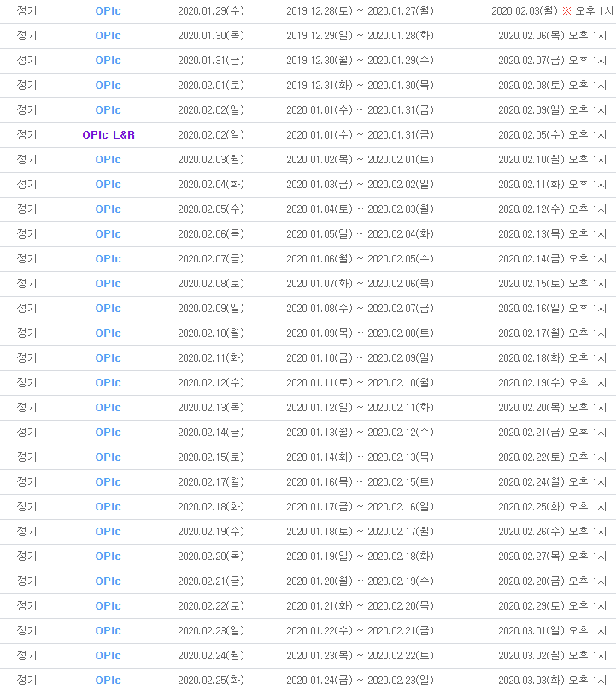Open the OPIc link for 2020.02.03(월) test
616x690 pixels.
tap(109, 159)
